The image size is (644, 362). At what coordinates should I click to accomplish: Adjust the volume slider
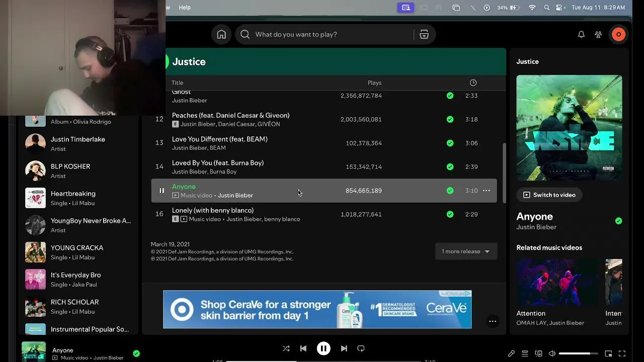coord(578,353)
